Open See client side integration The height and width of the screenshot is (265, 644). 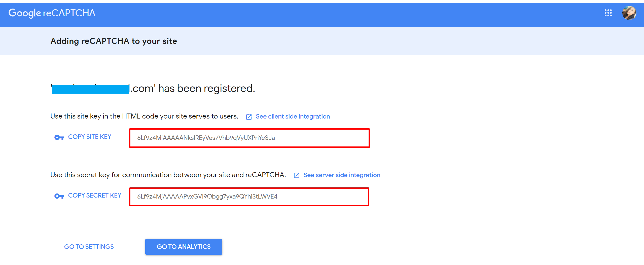pyautogui.click(x=293, y=116)
